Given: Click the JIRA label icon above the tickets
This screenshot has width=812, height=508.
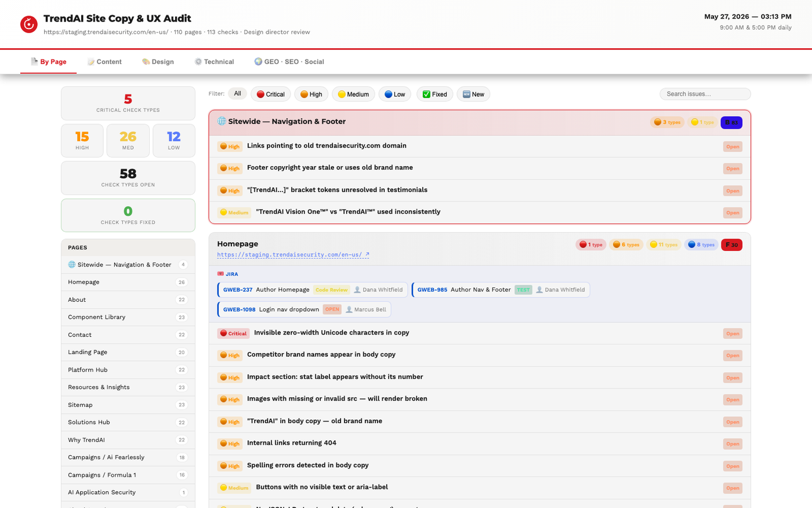Looking at the screenshot, I should click(220, 274).
